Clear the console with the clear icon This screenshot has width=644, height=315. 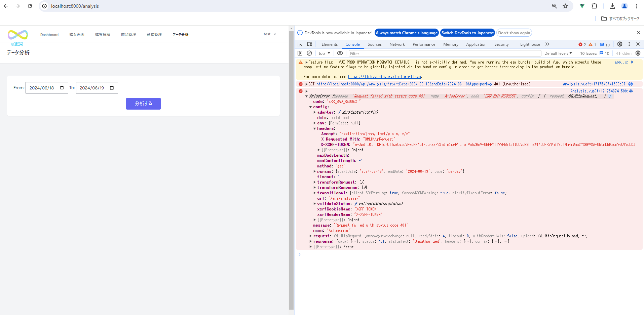pyautogui.click(x=309, y=53)
